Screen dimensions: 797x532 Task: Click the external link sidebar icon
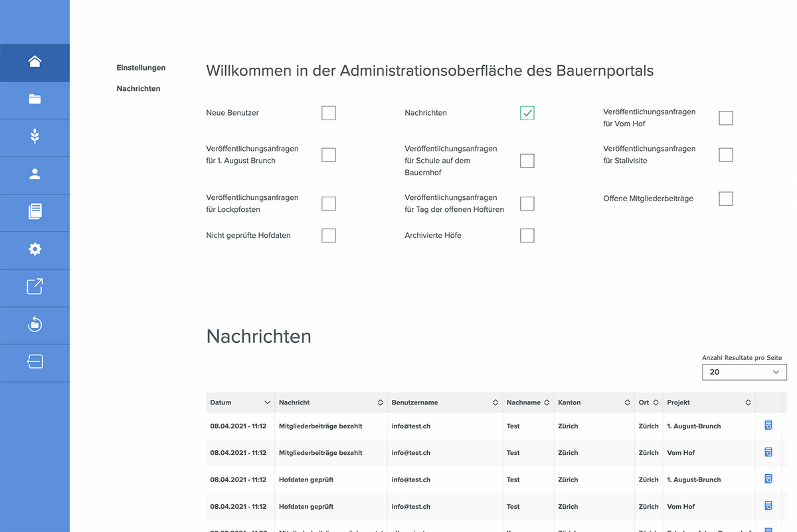pyautogui.click(x=35, y=287)
